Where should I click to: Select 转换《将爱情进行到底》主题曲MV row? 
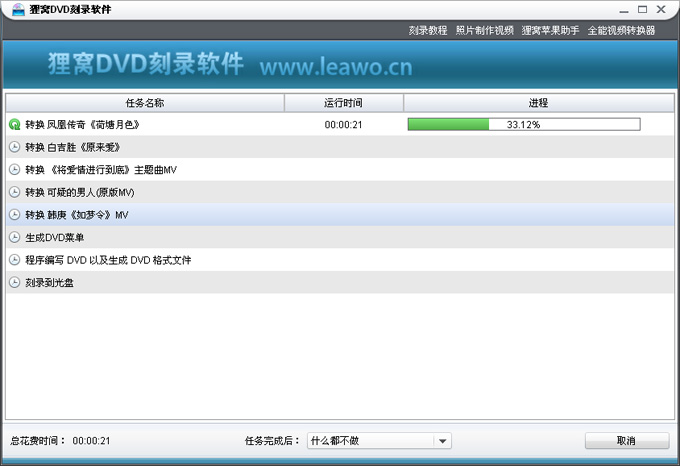[340, 170]
